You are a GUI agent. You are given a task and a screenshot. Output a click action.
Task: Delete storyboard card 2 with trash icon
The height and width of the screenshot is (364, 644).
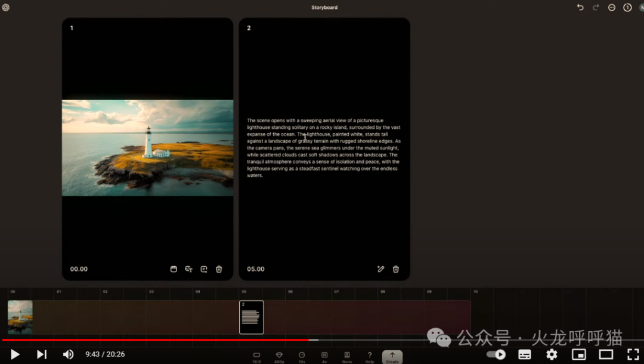[396, 269]
